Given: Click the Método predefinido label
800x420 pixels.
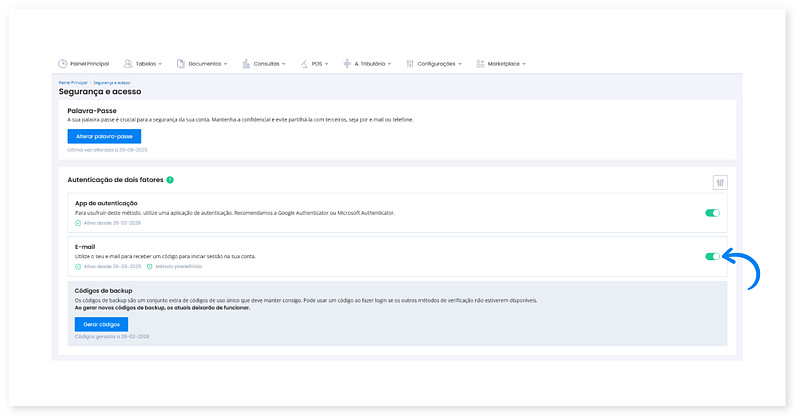Looking at the screenshot, I should [179, 266].
